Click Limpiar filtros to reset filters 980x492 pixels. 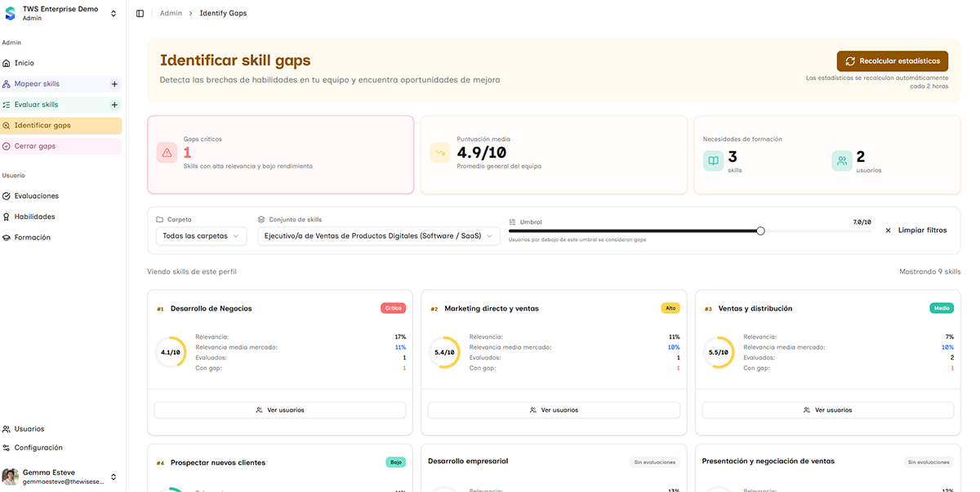[915, 230]
